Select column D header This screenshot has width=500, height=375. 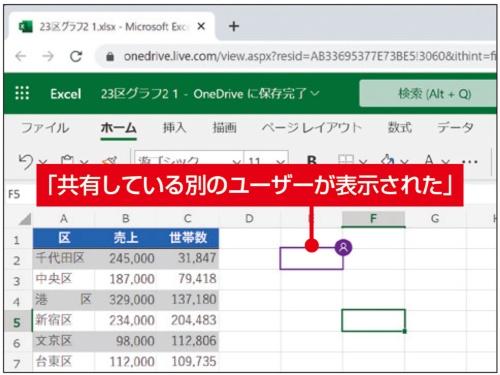click(x=249, y=219)
